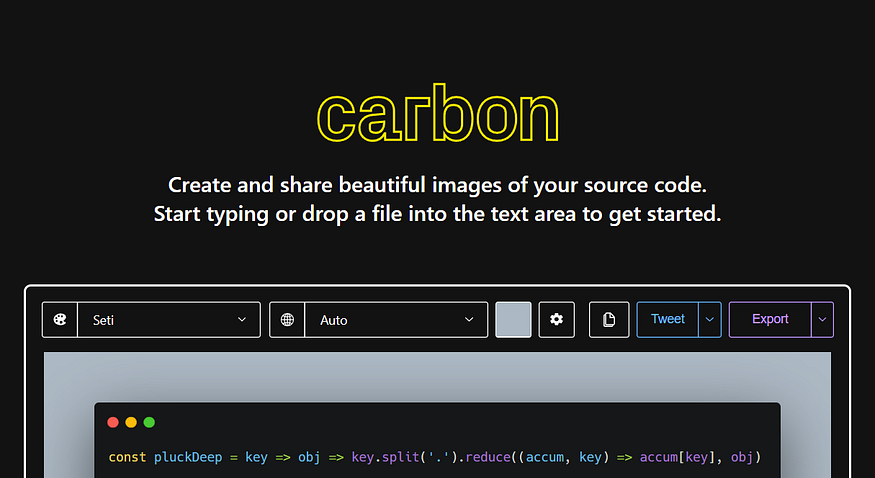This screenshot has height=478, width=875.
Task: Click the gray padding above the code window
Action: [438, 376]
